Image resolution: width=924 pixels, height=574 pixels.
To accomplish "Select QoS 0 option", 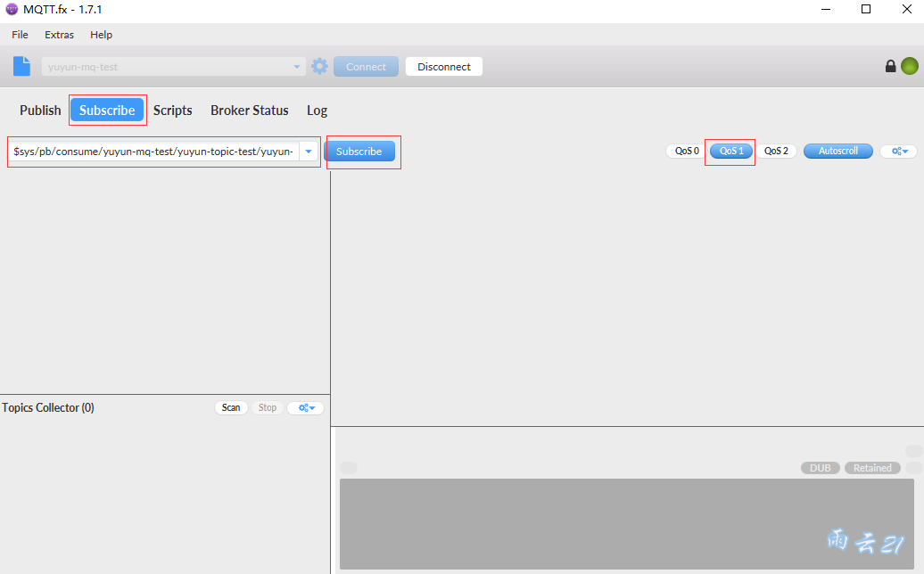I will click(687, 151).
